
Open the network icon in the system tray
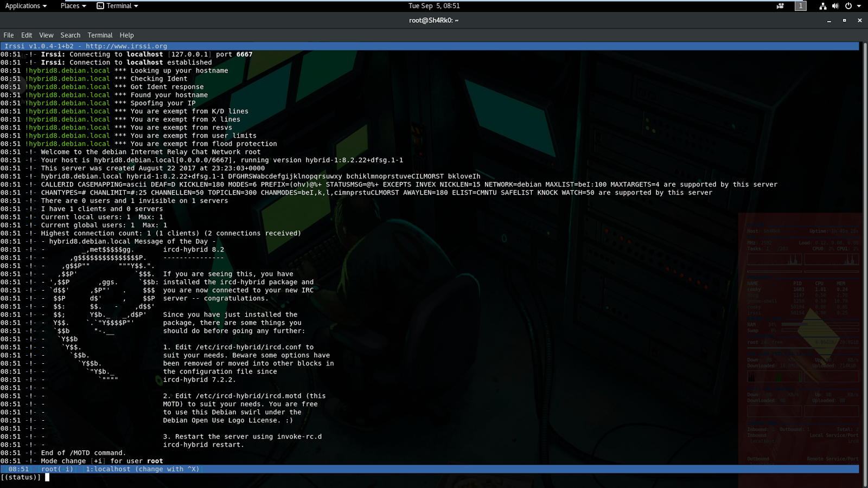tap(823, 6)
